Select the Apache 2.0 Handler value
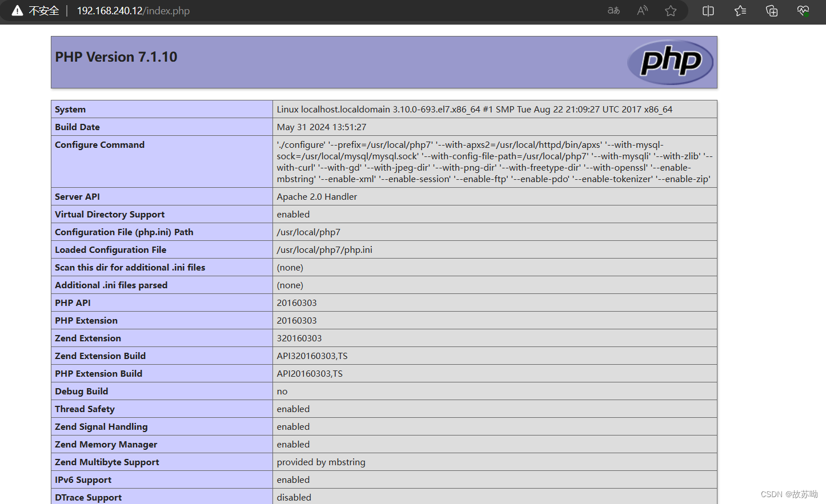 tap(317, 197)
